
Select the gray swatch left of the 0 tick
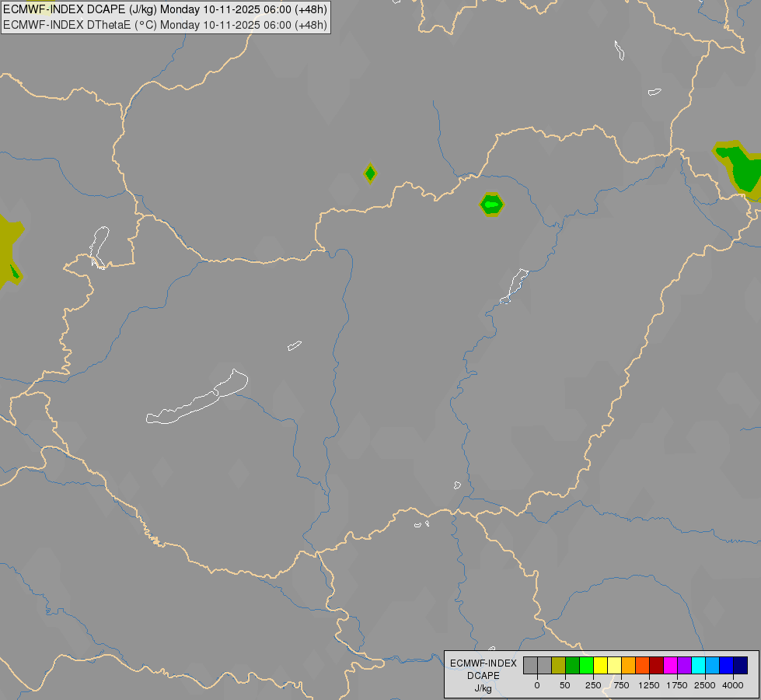[530, 665]
